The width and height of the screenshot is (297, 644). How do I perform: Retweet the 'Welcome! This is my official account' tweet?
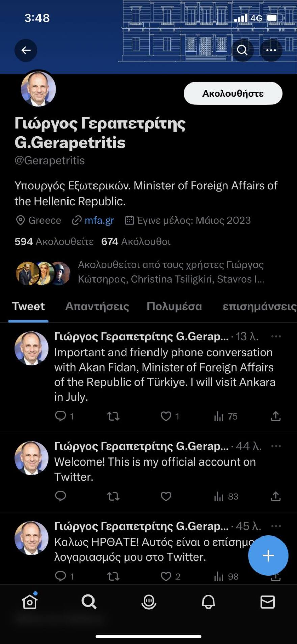point(114,497)
